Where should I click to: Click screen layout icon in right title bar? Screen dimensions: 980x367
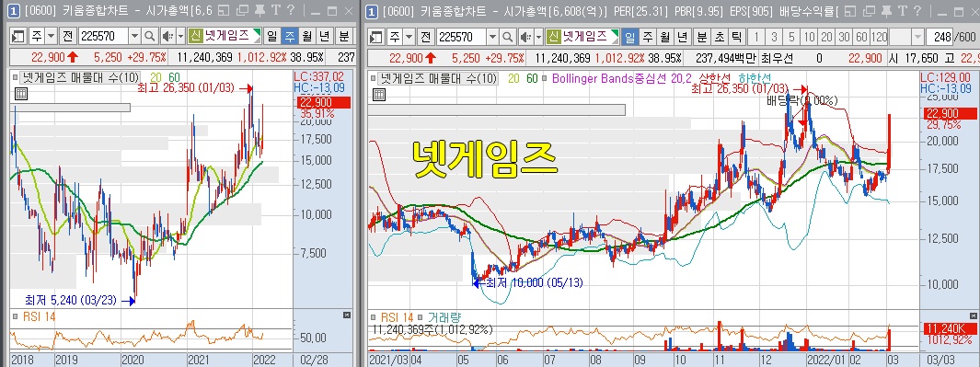coord(850,11)
